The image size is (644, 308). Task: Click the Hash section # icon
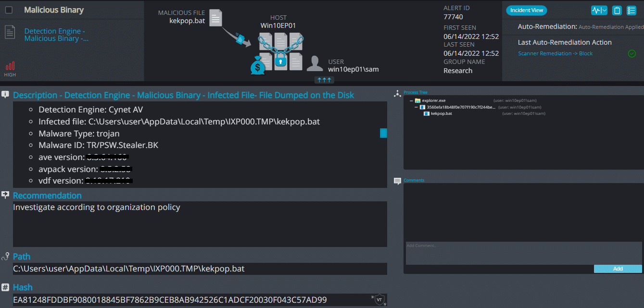coord(5,287)
